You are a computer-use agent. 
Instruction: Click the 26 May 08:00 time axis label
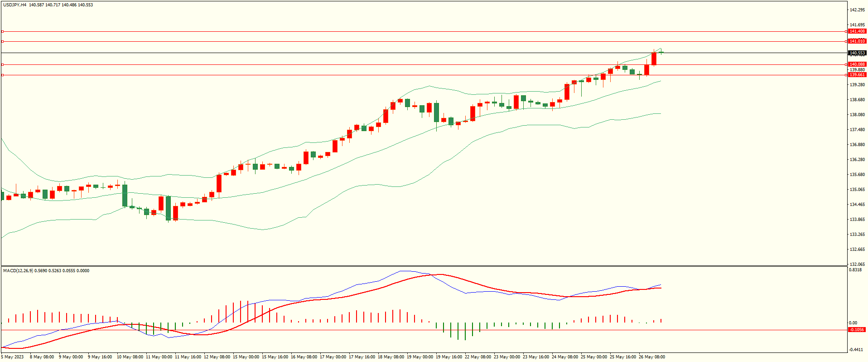click(652, 357)
